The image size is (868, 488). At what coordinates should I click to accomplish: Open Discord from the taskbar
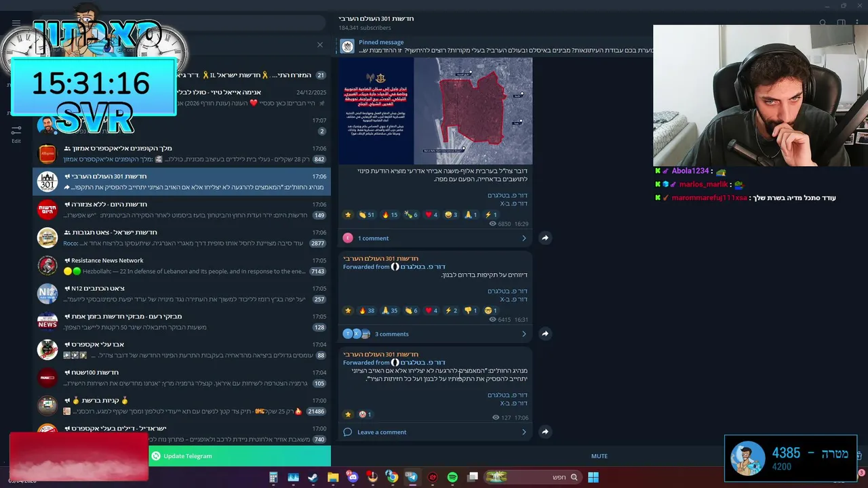[x=353, y=477]
